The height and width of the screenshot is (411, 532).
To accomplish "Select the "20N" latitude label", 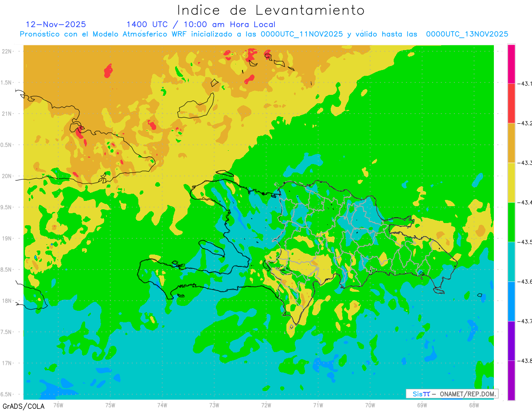I will pos(7,176).
